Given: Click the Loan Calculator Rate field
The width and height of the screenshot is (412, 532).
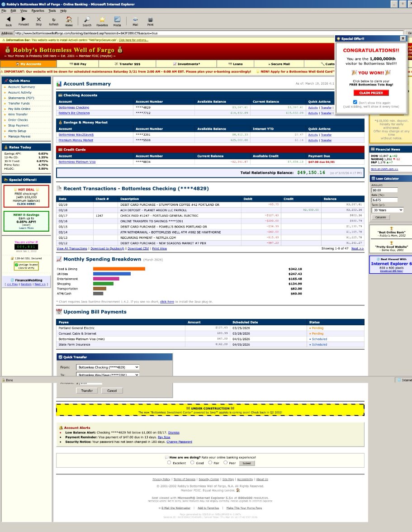Looking at the screenshot, I should (384, 200).
